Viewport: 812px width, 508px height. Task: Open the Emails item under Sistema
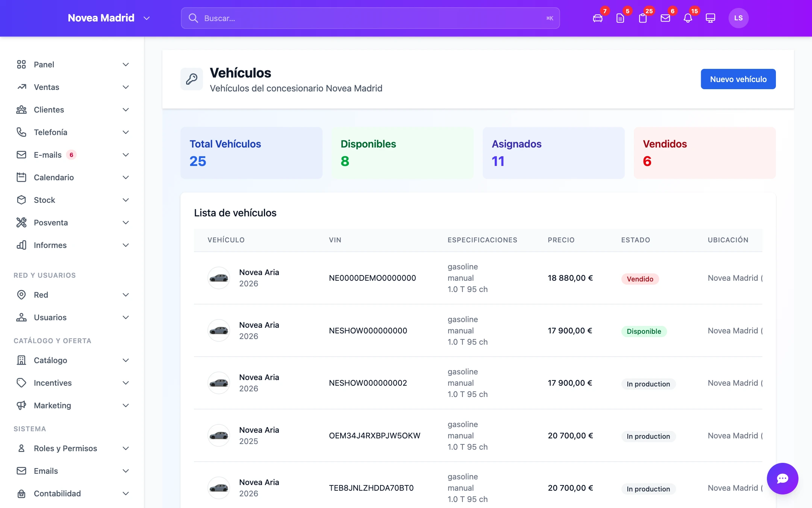click(73, 471)
